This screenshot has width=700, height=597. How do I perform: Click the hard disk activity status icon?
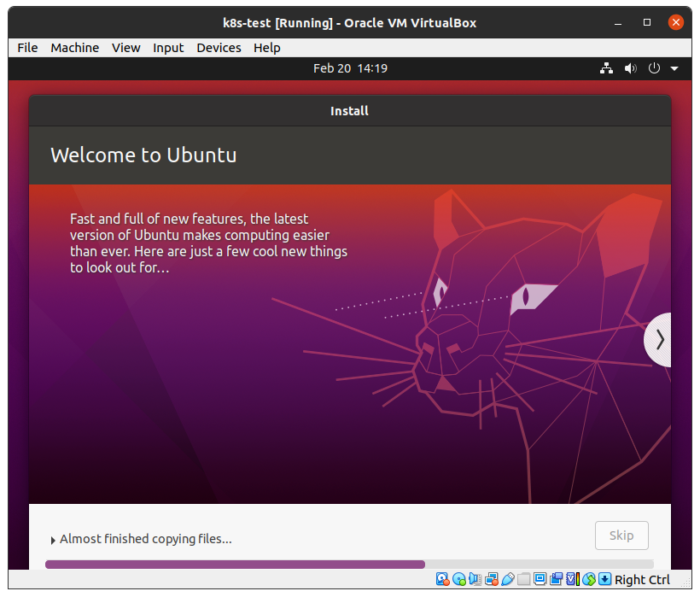click(x=442, y=579)
